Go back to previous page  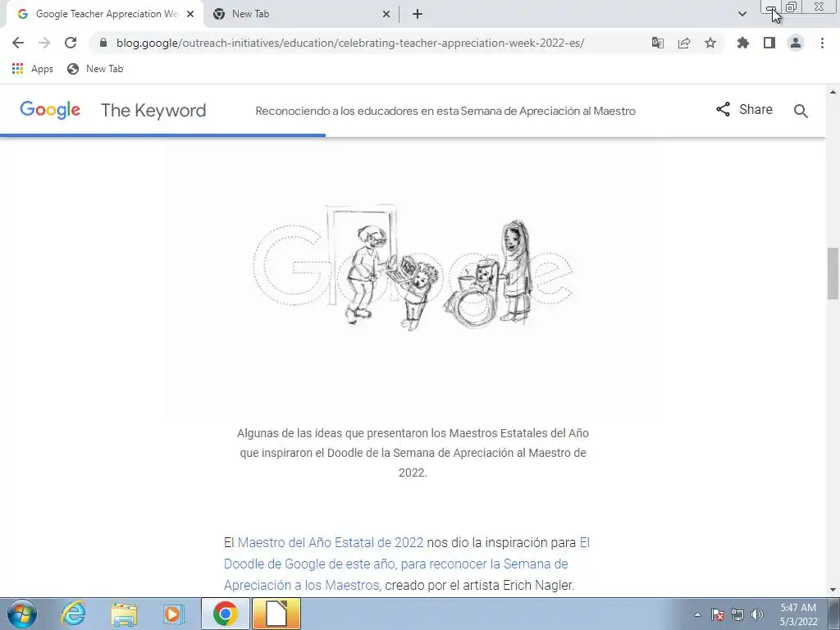[x=18, y=43]
